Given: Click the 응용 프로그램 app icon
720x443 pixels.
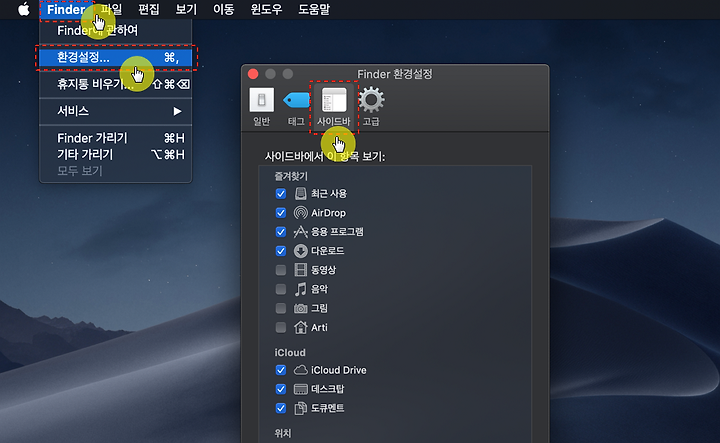Looking at the screenshot, I should (x=300, y=232).
